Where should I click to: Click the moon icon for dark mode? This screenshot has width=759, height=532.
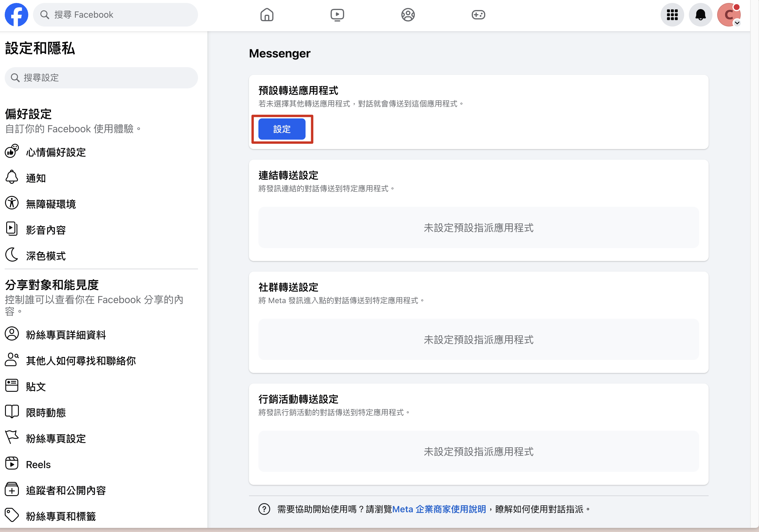(11, 255)
